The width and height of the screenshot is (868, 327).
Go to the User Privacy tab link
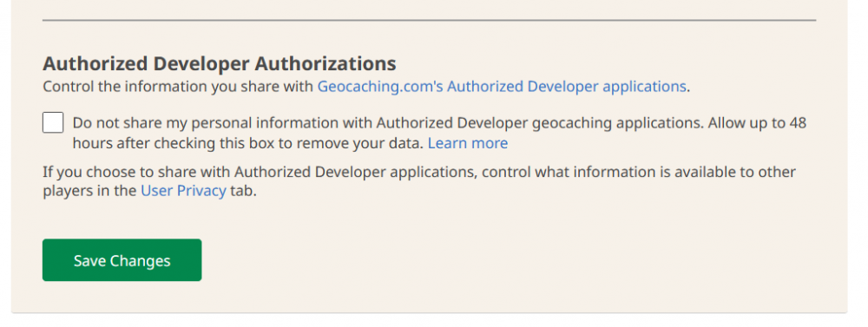pyautogui.click(x=183, y=191)
